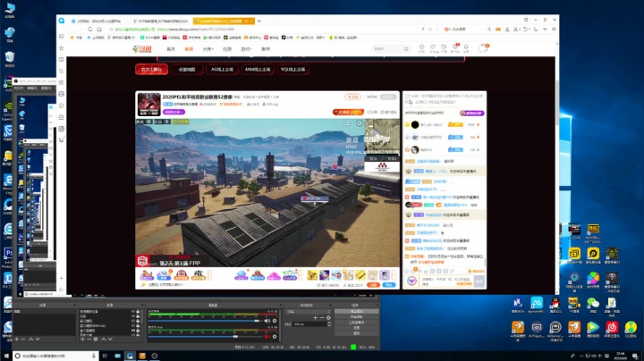Adjust second mixer channel volume slider
The image size is (644, 361).
click(206, 336)
